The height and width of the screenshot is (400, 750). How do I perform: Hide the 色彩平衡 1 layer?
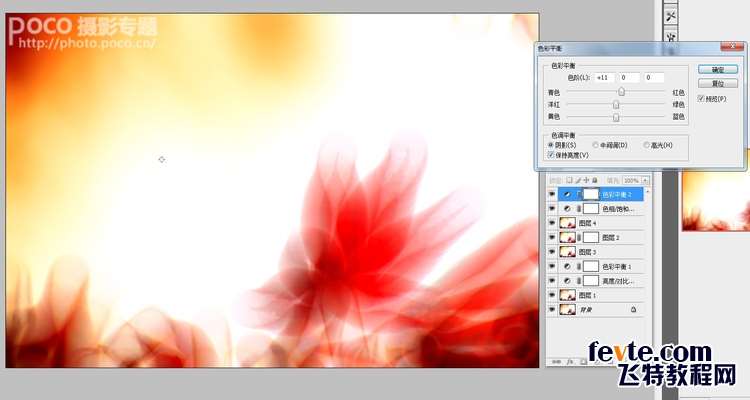[x=552, y=266]
